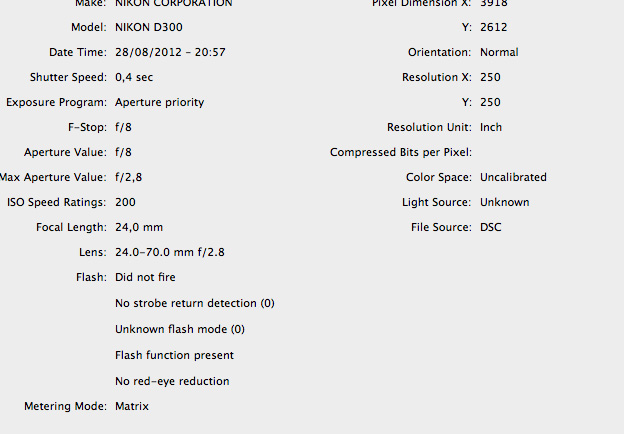Viewport: 624px width, 434px height.
Task: Click the File Source value DSC
Action: [x=491, y=228]
